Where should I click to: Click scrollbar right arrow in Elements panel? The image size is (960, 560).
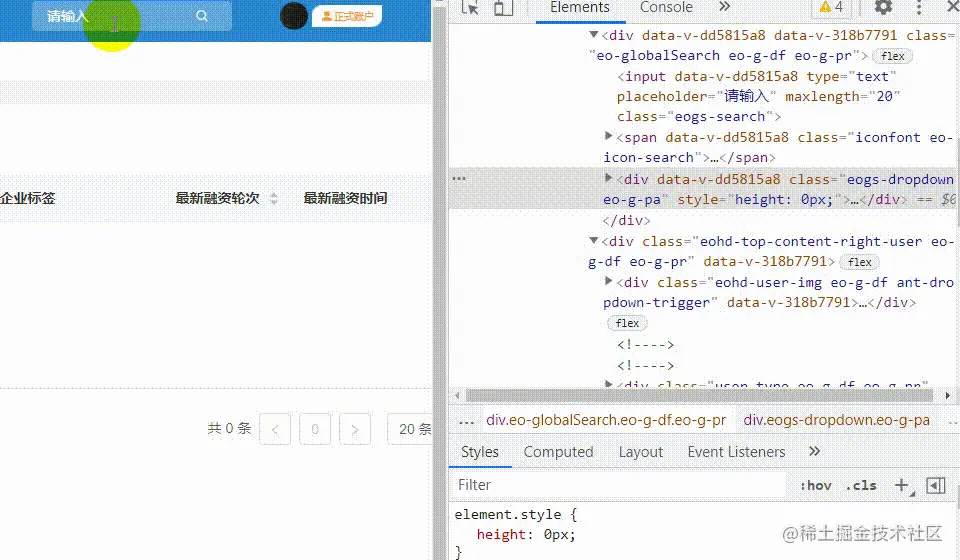pyautogui.click(x=947, y=395)
